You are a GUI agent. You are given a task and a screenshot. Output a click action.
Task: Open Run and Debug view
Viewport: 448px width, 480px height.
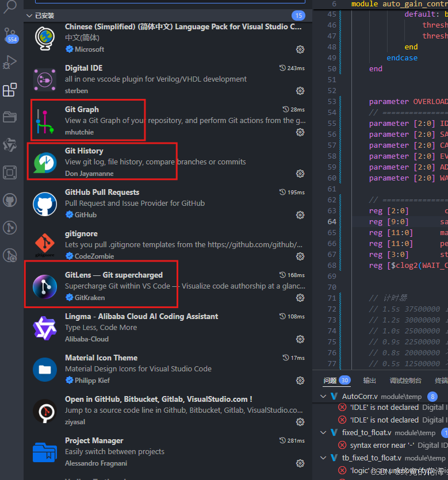tap(10, 62)
